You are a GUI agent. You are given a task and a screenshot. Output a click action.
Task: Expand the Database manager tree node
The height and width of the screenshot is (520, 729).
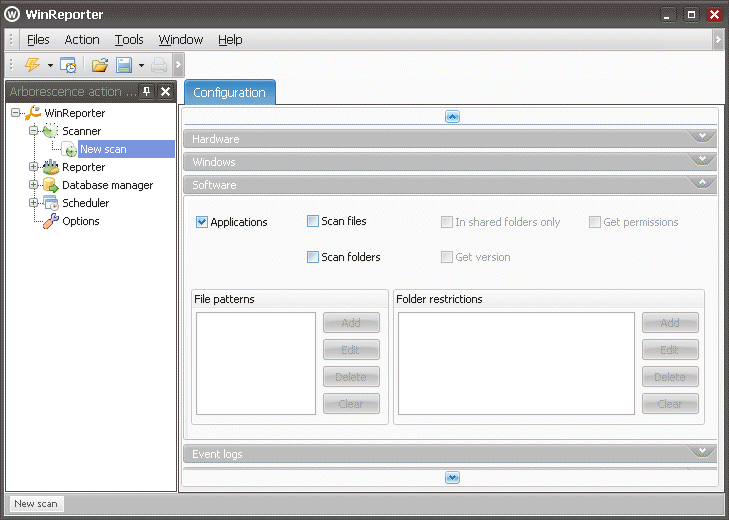pyautogui.click(x=33, y=185)
